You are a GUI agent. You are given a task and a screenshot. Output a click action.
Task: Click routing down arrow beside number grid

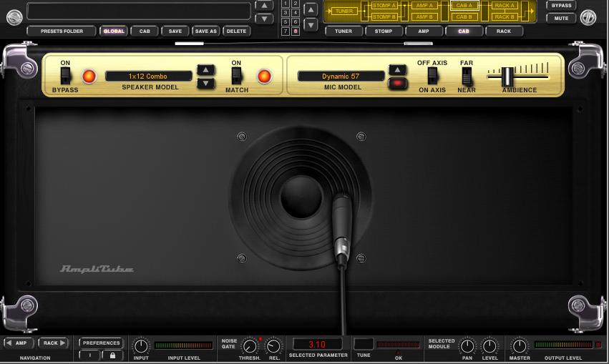click(x=311, y=25)
